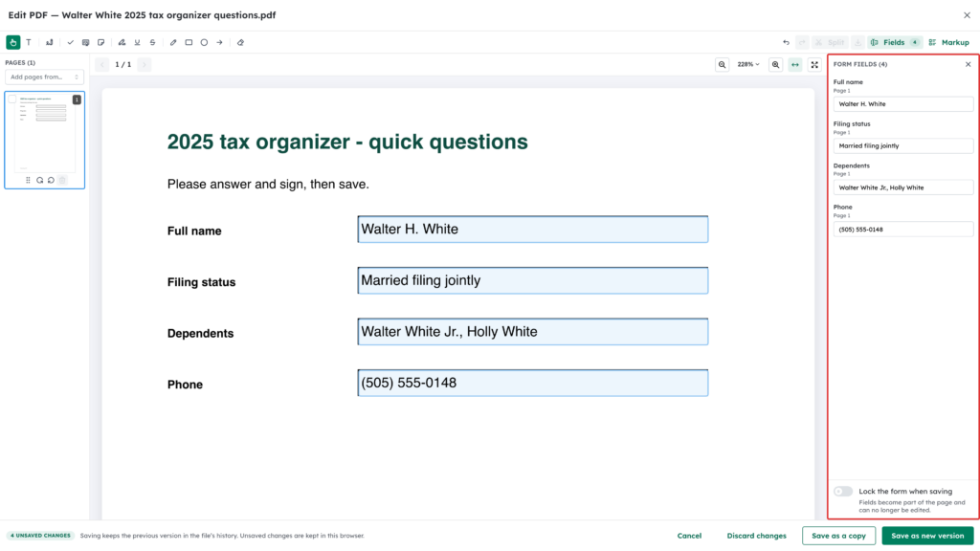Zoom out the PDF view
Viewport: 980px width, 551px height.
pos(722,64)
